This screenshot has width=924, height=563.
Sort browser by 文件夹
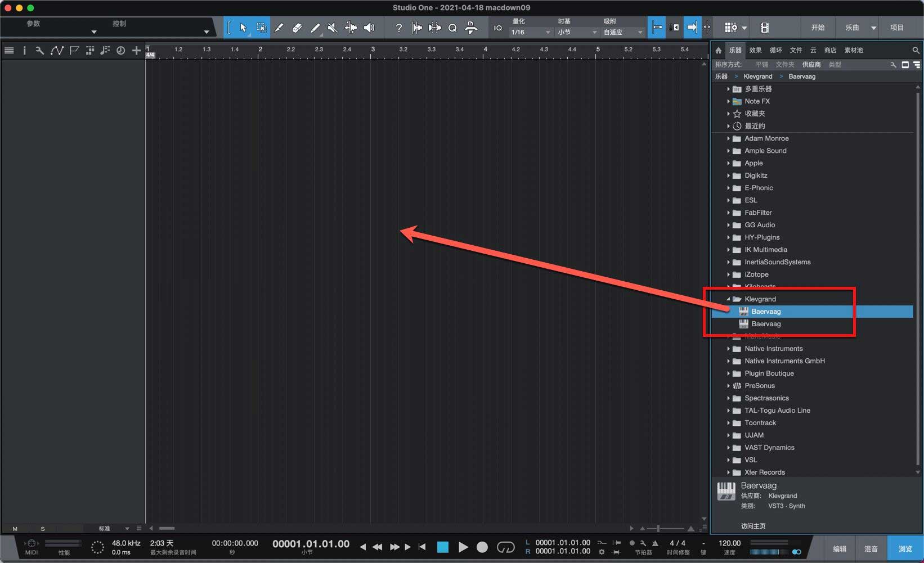(785, 65)
